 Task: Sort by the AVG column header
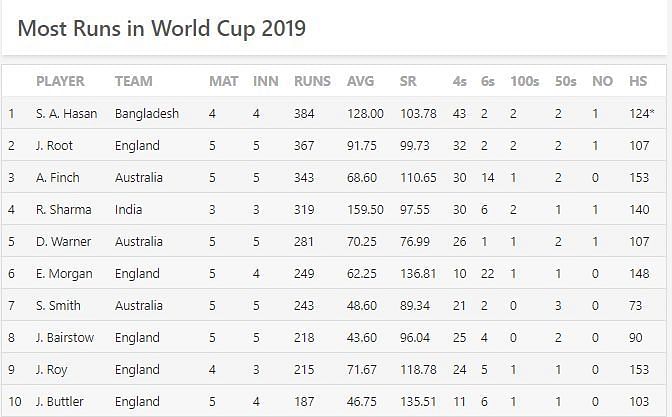pyautogui.click(x=360, y=81)
